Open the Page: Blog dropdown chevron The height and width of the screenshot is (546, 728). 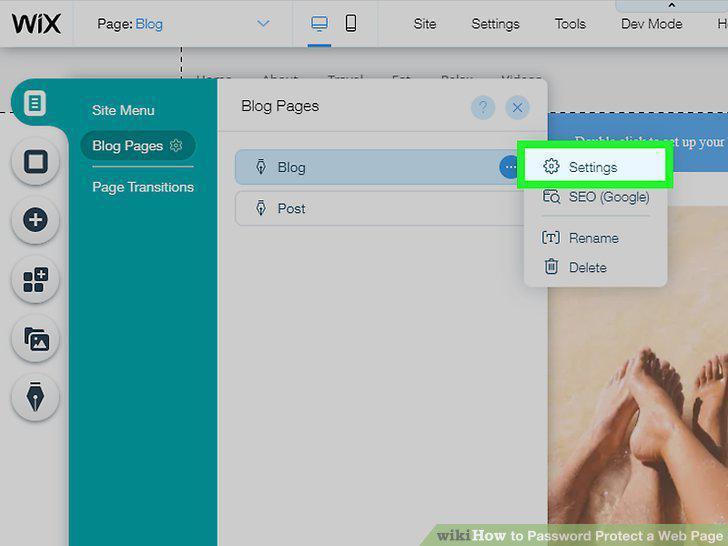263,23
